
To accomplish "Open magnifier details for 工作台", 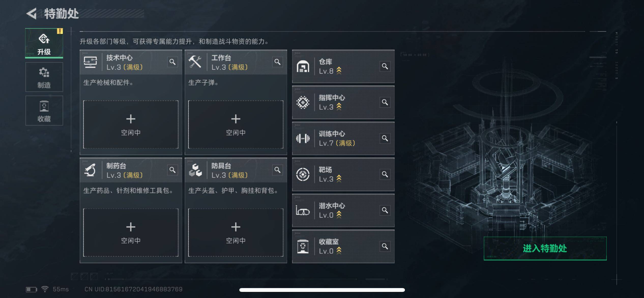I will click(277, 62).
